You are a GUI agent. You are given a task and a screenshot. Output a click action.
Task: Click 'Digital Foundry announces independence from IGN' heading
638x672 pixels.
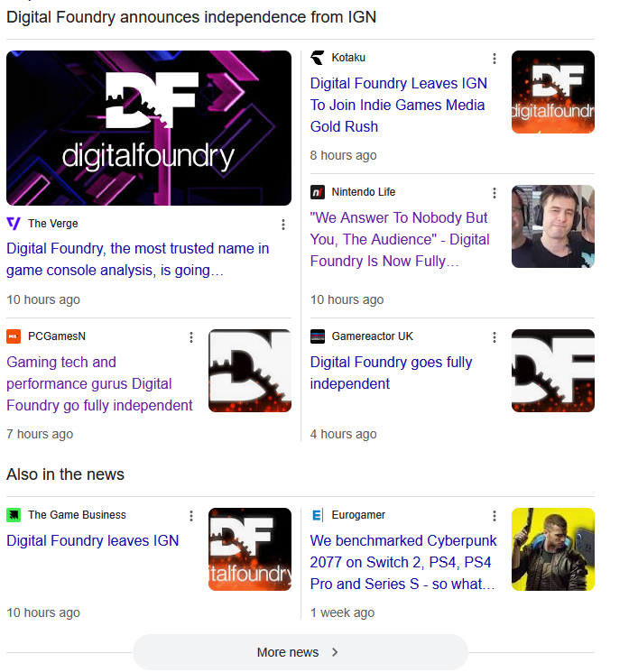coord(191,17)
